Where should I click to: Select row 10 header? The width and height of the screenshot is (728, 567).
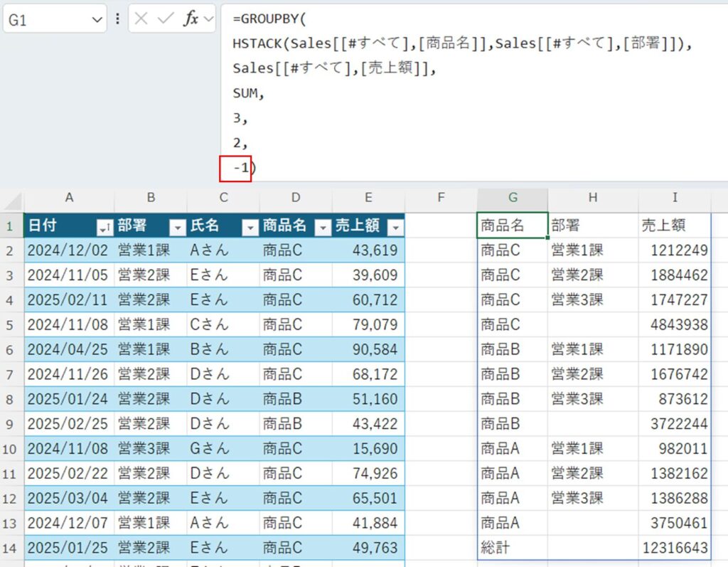click(x=11, y=449)
